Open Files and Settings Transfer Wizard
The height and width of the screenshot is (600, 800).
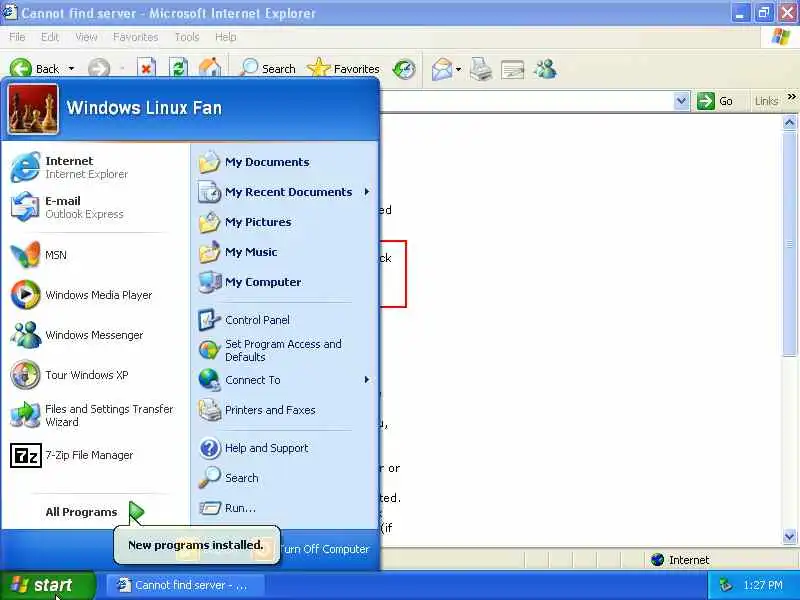pyautogui.click(x=95, y=415)
